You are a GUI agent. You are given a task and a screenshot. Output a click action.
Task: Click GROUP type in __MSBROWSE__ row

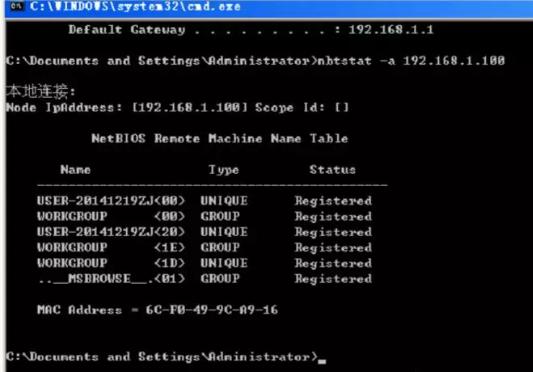[x=220, y=278]
